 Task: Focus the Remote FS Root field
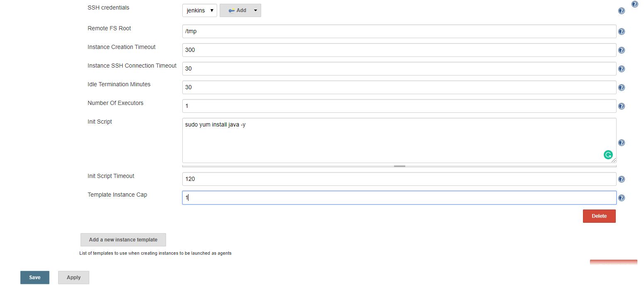[x=399, y=32]
